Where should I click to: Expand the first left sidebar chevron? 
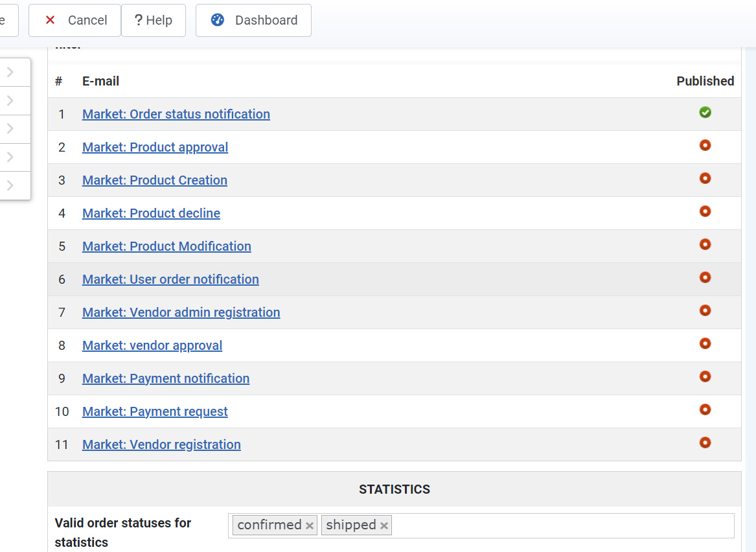10,73
